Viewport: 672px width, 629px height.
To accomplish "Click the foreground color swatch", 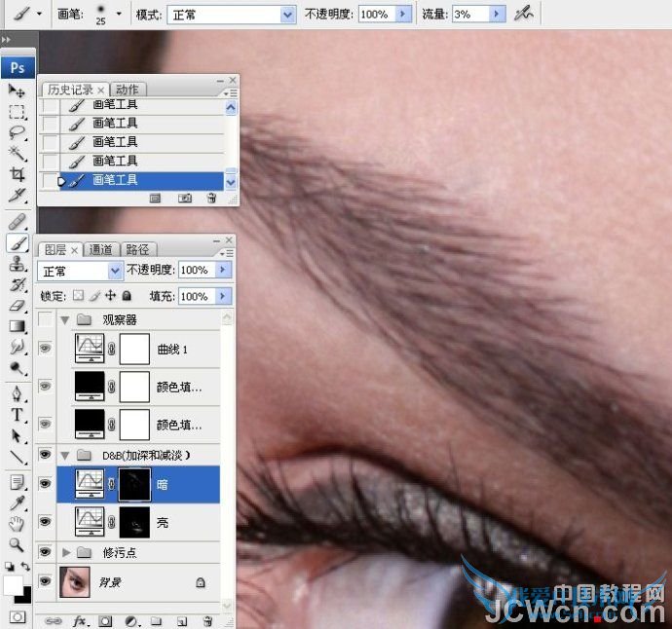I will tap(13, 585).
